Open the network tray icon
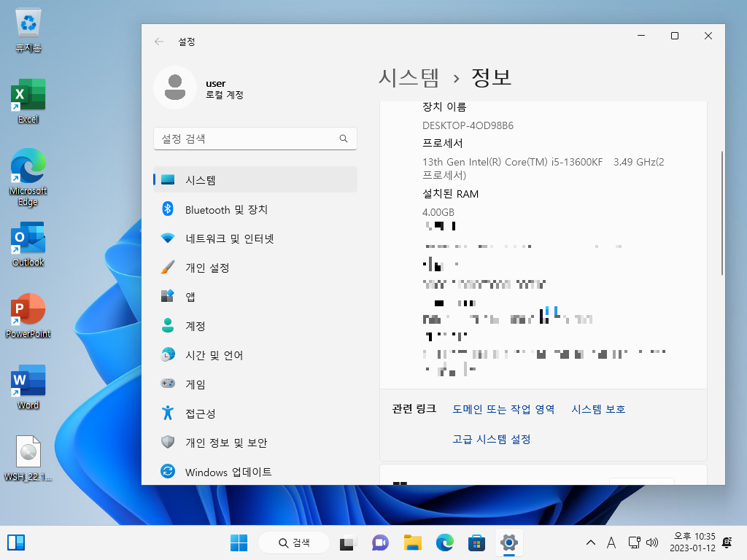The image size is (747, 560). [634, 542]
